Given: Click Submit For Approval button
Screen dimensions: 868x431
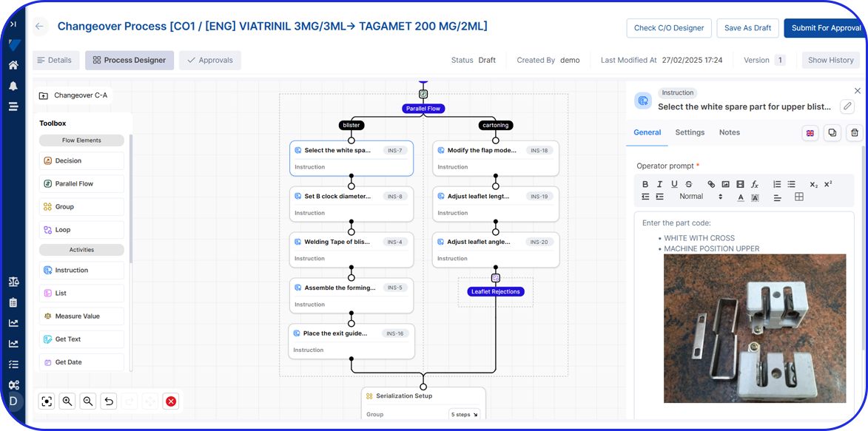Looking at the screenshot, I should click(x=826, y=28).
